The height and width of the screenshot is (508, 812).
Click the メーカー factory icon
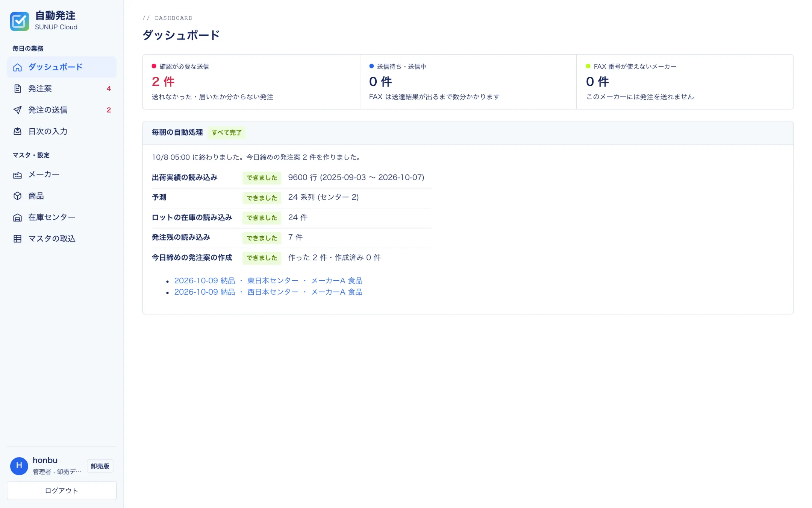(17, 175)
